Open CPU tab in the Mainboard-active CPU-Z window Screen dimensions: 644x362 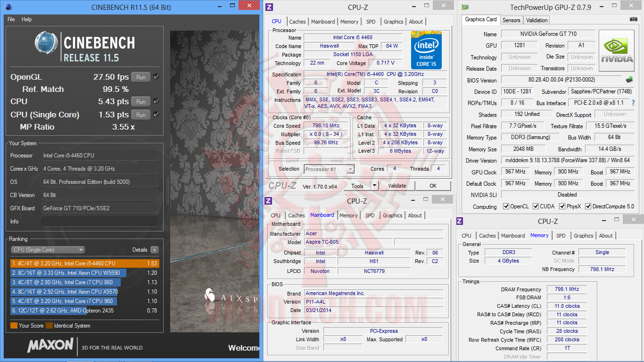pyautogui.click(x=276, y=215)
